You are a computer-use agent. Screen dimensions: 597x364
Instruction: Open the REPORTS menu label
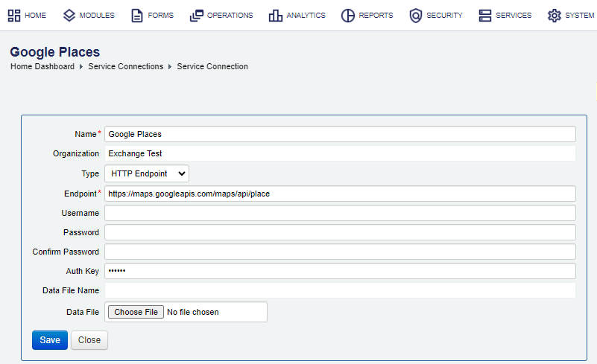click(376, 15)
